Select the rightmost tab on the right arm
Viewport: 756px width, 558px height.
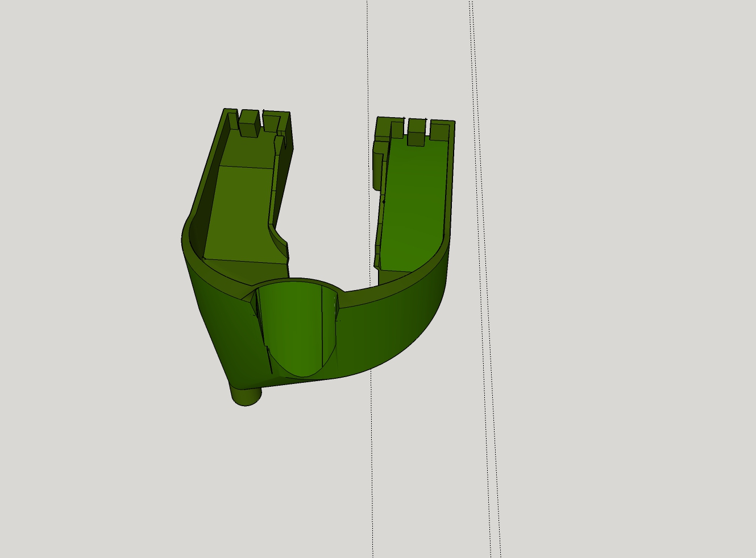pos(440,130)
